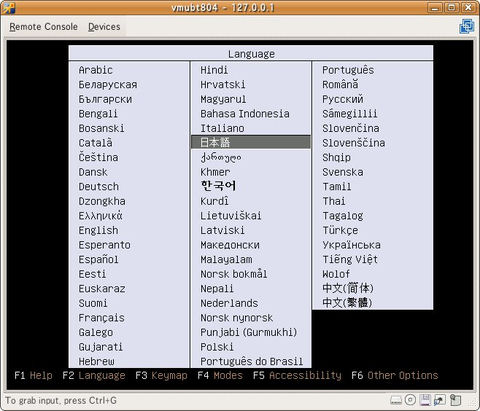Image resolution: width=480 pixels, height=411 pixels.
Task: Choose Svenska from the third column
Action: [x=343, y=172]
